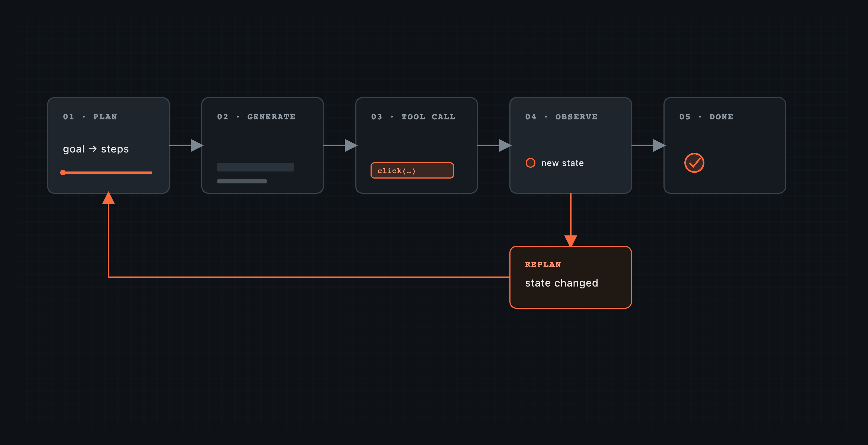Click the click(…) tool call chip
Image resolution: width=868 pixels, height=445 pixels.
point(412,171)
